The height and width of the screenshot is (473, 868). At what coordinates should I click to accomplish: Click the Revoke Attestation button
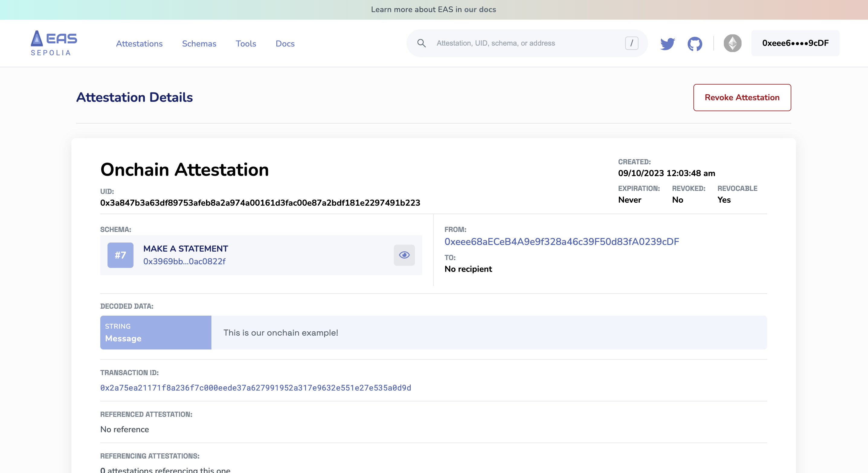click(x=742, y=97)
